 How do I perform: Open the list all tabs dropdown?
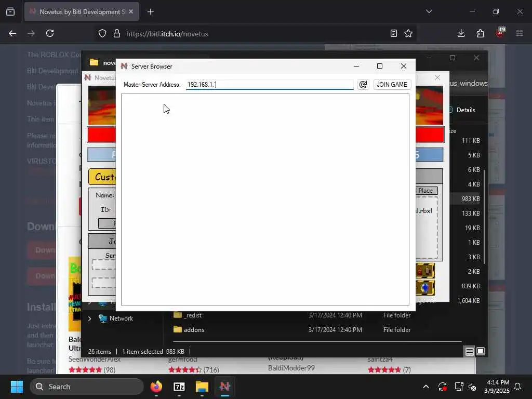pos(429,11)
